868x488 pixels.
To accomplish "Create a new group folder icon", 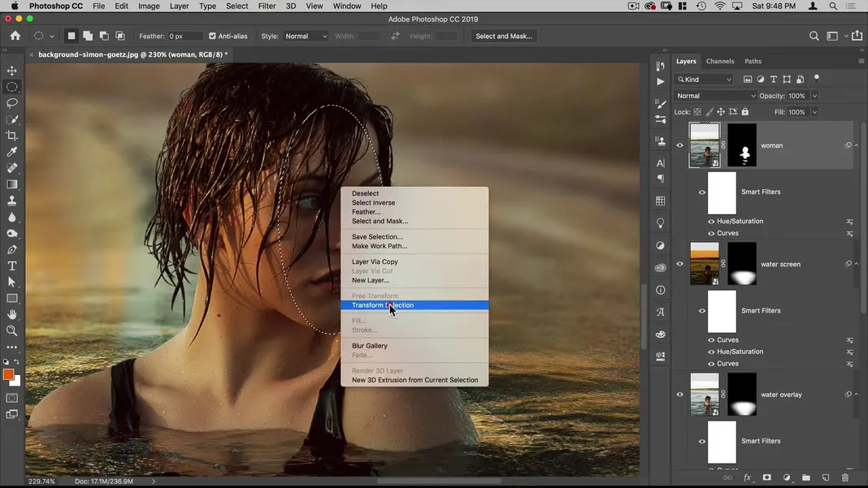I will tap(806, 477).
